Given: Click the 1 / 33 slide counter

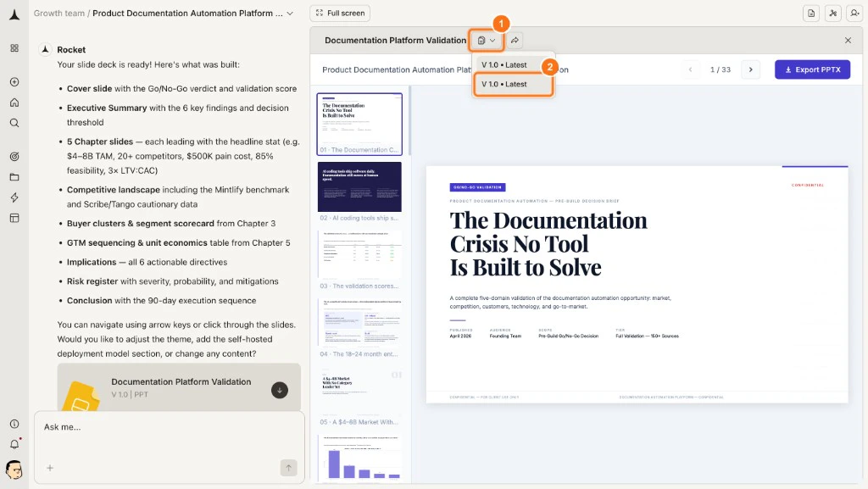Looking at the screenshot, I should click(721, 69).
